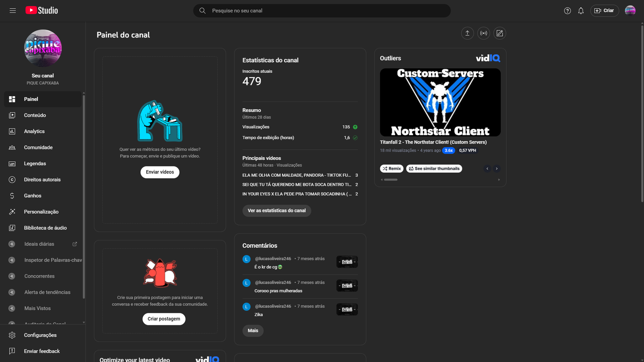Click the Enviar vídeos button
Screen dimensions: 644x362
160,172
